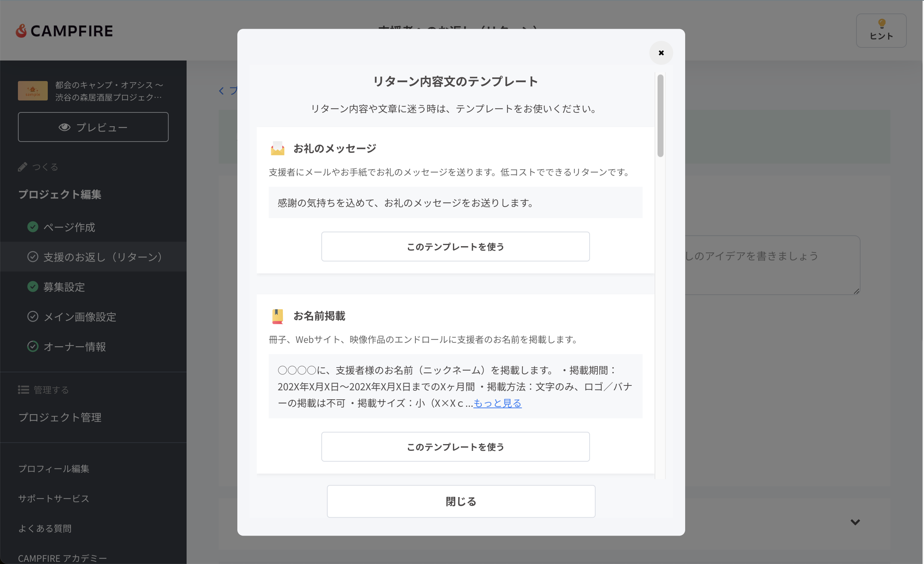Open the ヒント lightbulb panel
Image resolution: width=924 pixels, height=564 pixels.
[881, 31]
